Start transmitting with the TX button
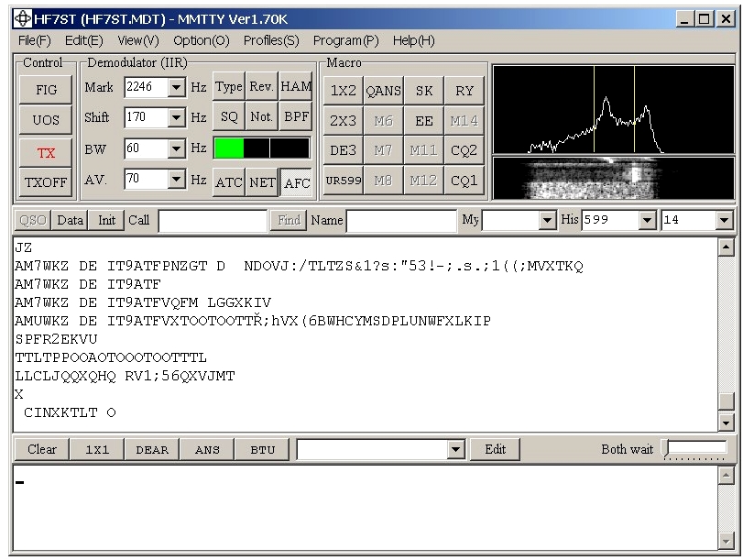Viewport: 743px width, 560px height. [46, 153]
